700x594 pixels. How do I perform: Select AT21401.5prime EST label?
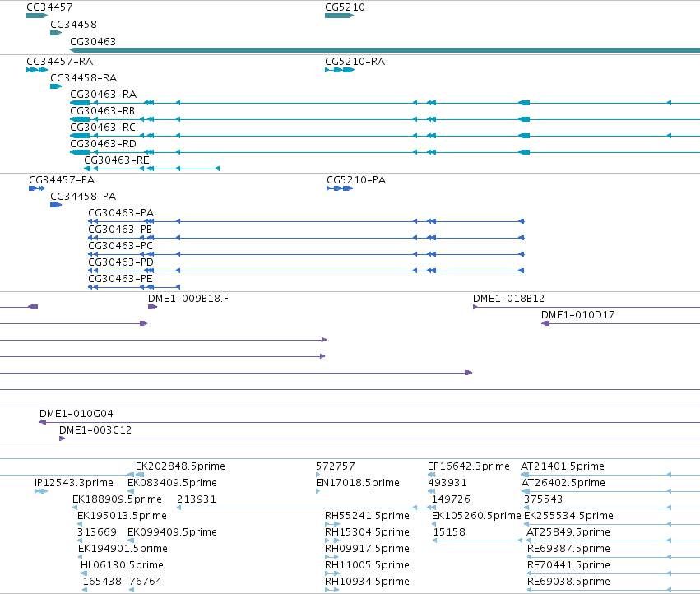pyautogui.click(x=563, y=466)
